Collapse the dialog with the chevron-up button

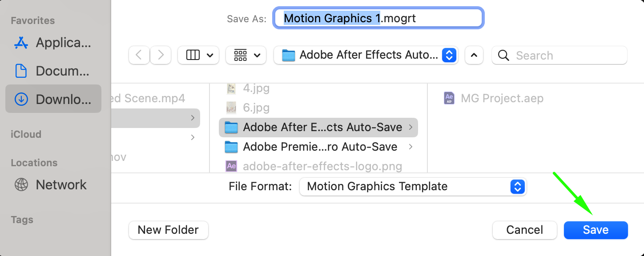(474, 56)
